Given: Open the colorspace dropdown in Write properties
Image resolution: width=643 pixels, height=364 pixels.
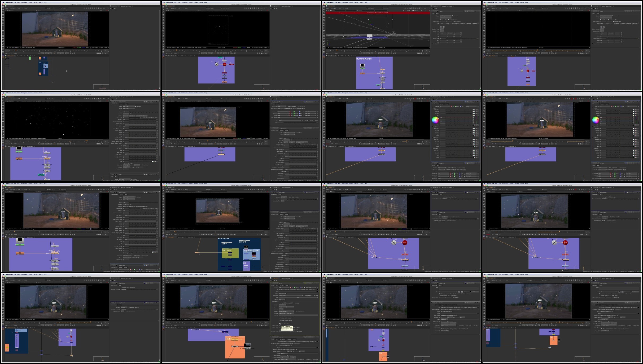Looking at the screenshot, I should click(x=291, y=296).
